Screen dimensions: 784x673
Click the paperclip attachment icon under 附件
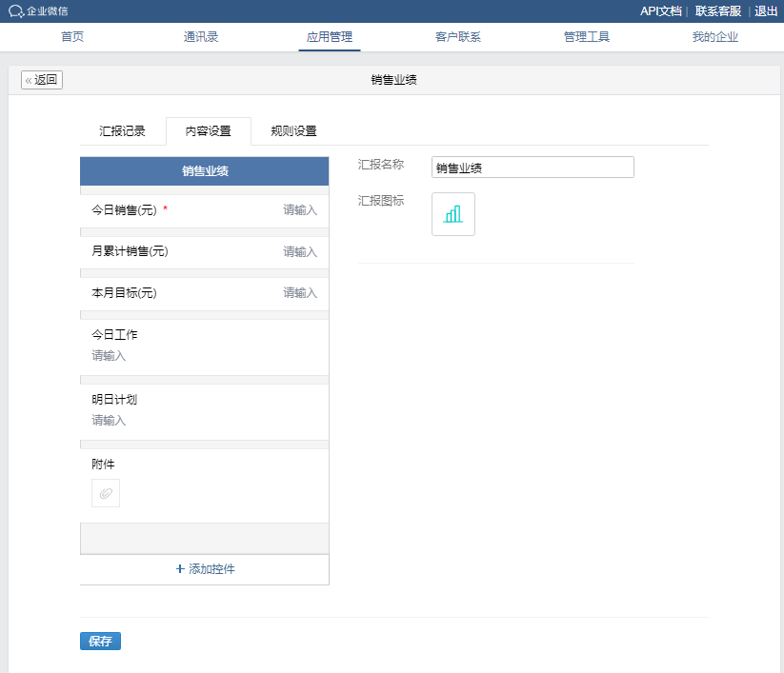coord(106,493)
